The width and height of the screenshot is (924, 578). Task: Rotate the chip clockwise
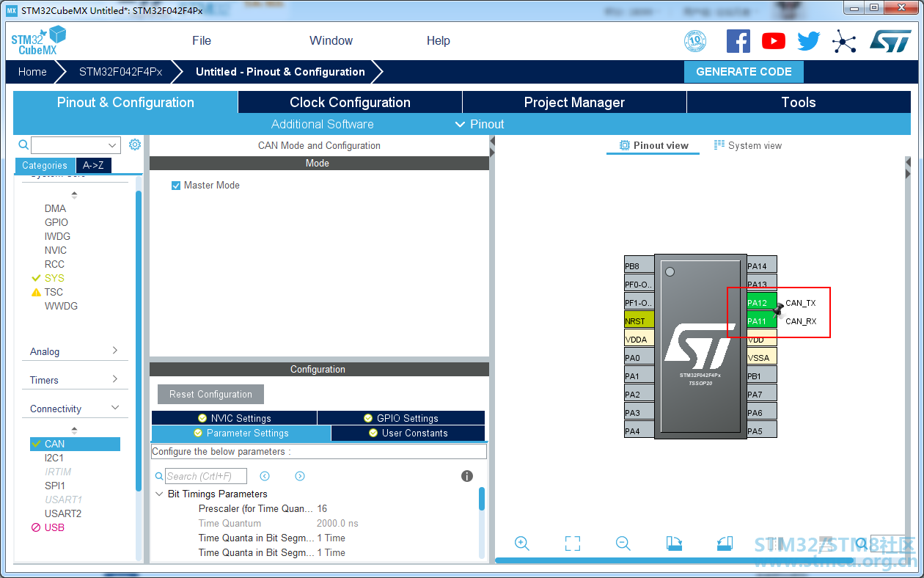[x=674, y=544]
